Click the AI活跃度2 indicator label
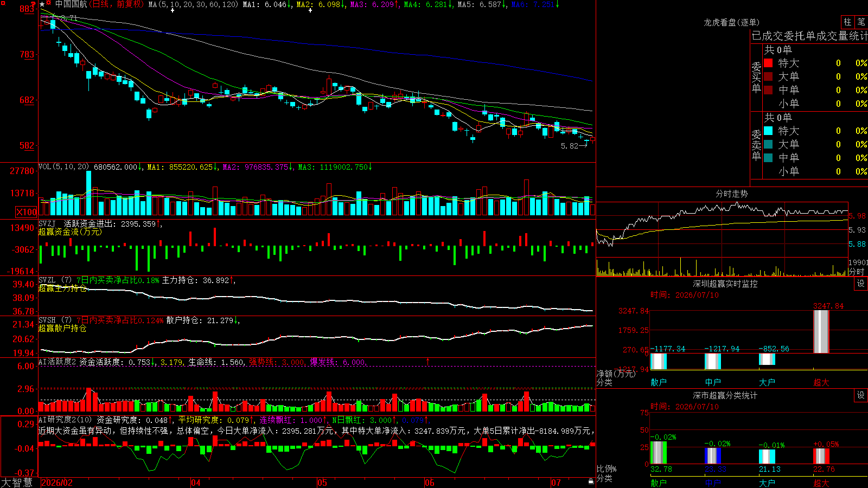 (58, 362)
